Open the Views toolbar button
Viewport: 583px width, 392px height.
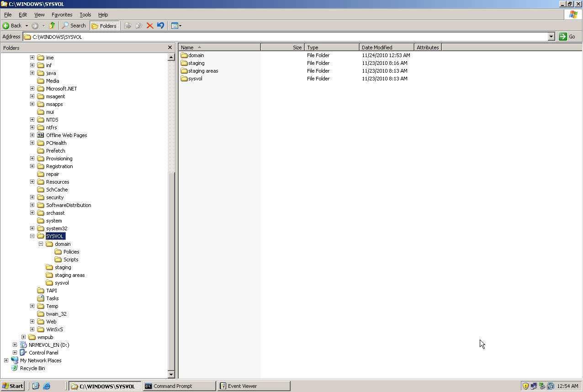[x=176, y=26]
